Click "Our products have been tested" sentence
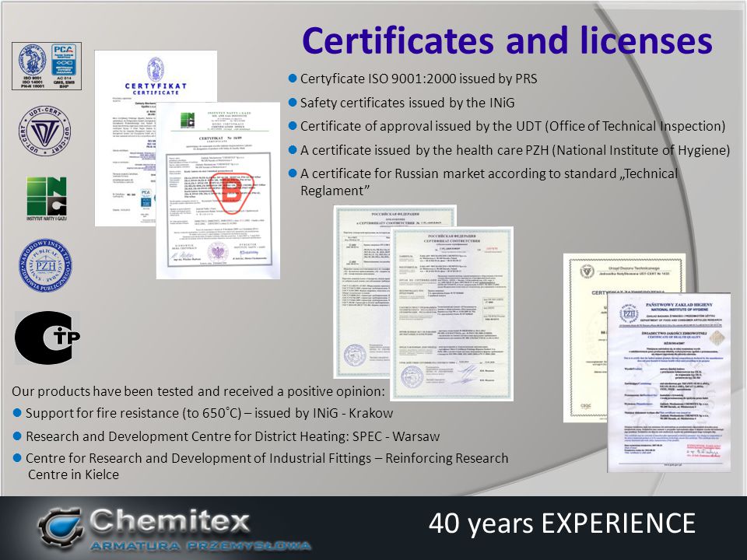Screen dimensions: 747x560 pyautogui.click(x=198, y=391)
